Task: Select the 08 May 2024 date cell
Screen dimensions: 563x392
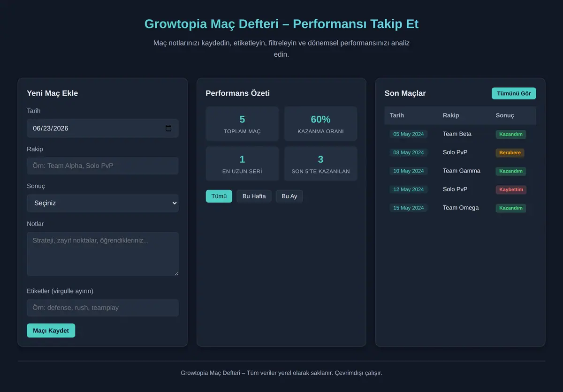Action: 408,152
